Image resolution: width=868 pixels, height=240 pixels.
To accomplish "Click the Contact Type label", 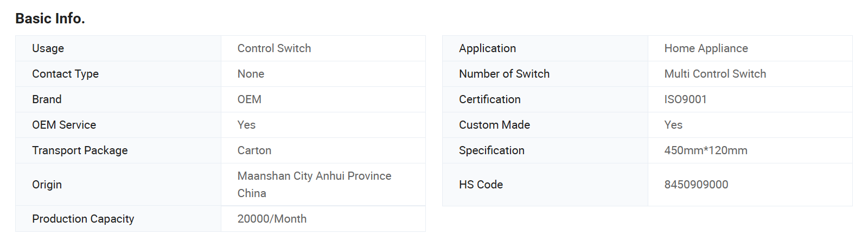I will (65, 74).
